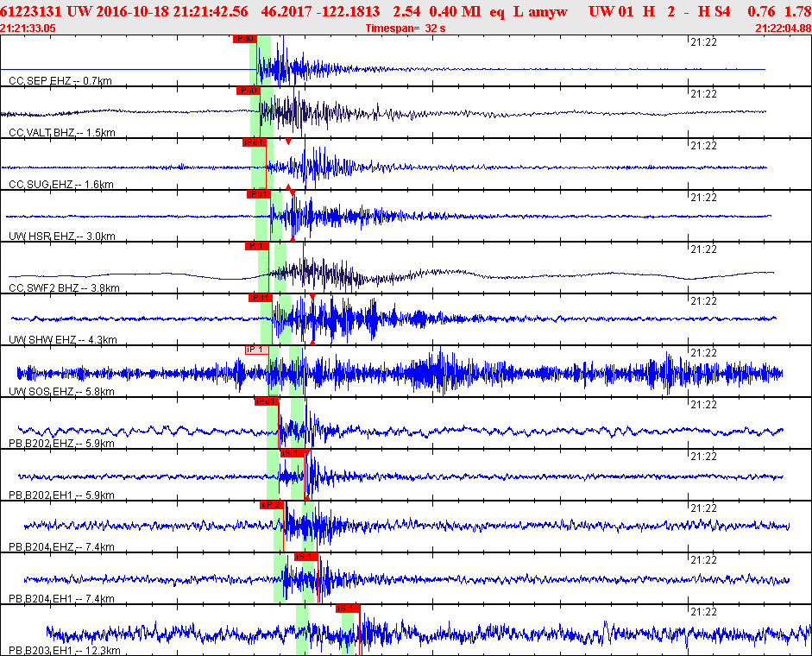Select the iS 1 pick on B203 EH1
812x656 pixels.
pos(347,609)
